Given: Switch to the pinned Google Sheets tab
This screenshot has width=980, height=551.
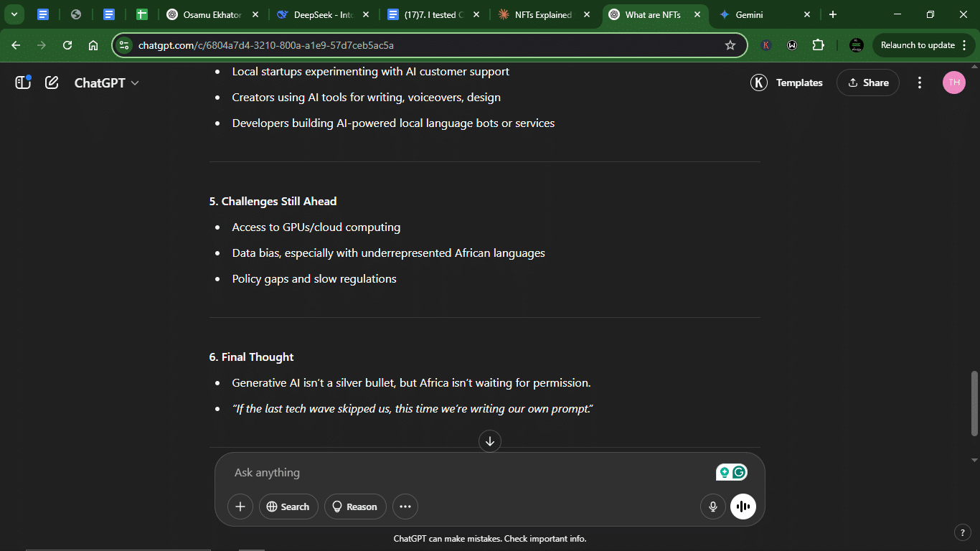Looking at the screenshot, I should pos(142,14).
